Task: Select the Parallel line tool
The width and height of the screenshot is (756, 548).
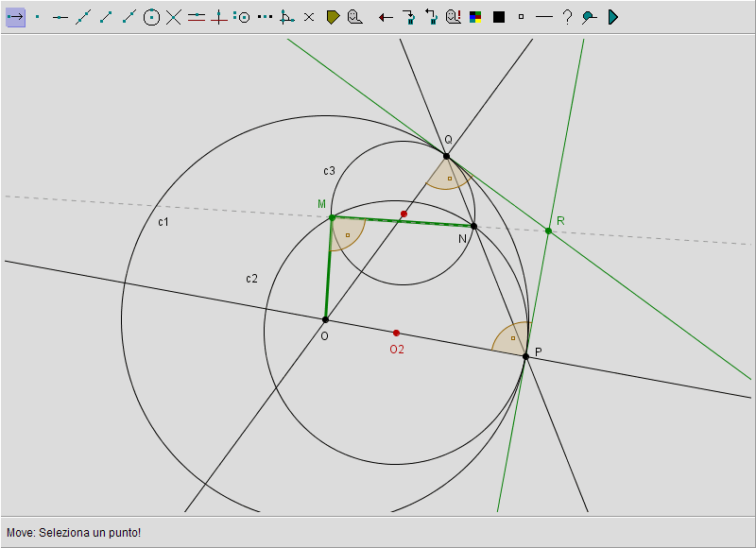Action: tap(197, 17)
